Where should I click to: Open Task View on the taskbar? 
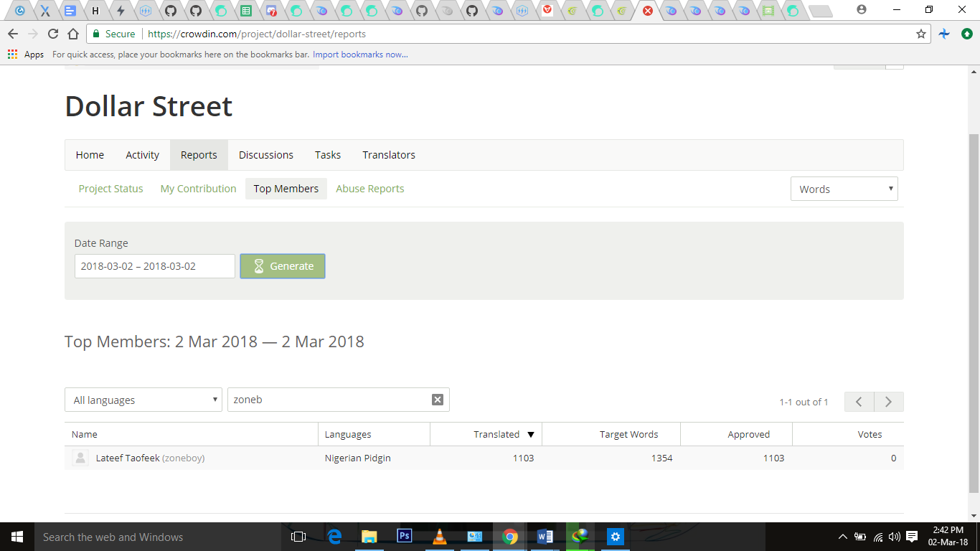pyautogui.click(x=298, y=537)
